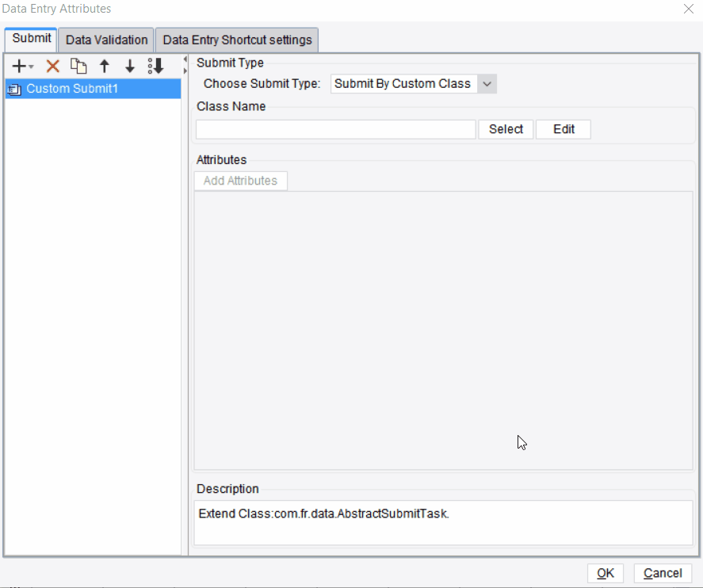Click the copy submit icon
The width and height of the screenshot is (703, 588).
pos(78,67)
